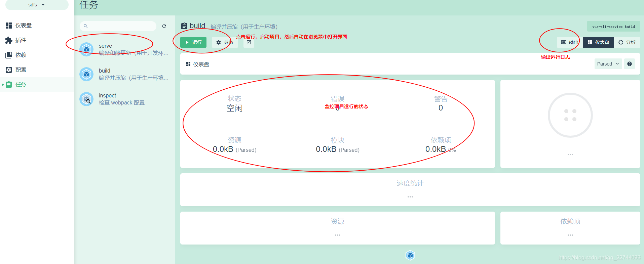Viewport: 644px width, 264px height.
Task: Click the help question mark icon
Action: click(x=630, y=64)
